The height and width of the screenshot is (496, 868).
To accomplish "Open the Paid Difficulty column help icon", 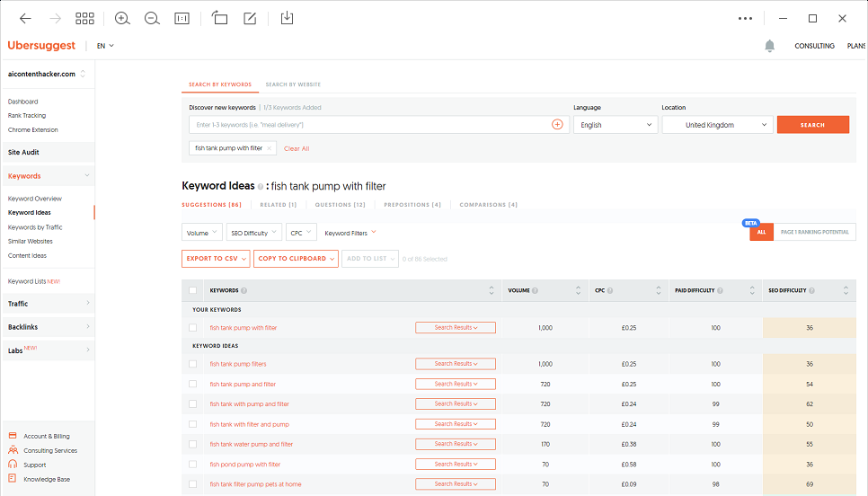I will [721, 290].
